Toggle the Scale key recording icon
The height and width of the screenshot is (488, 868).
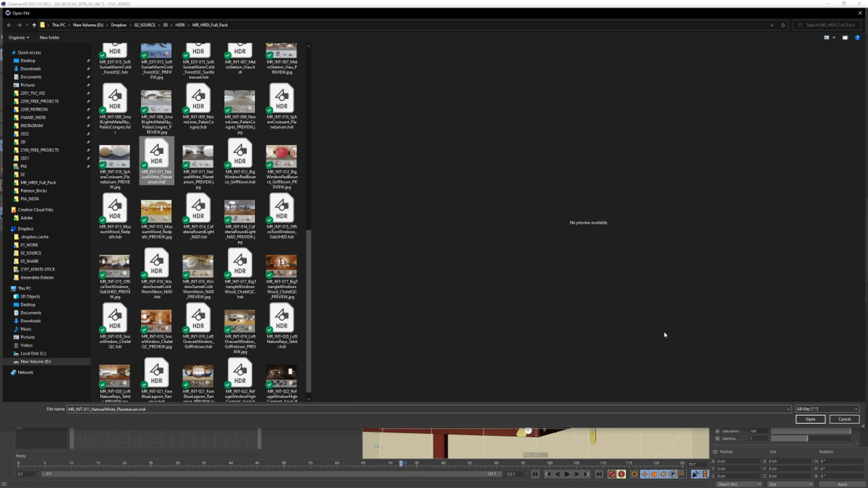click(x=654, y=474)
